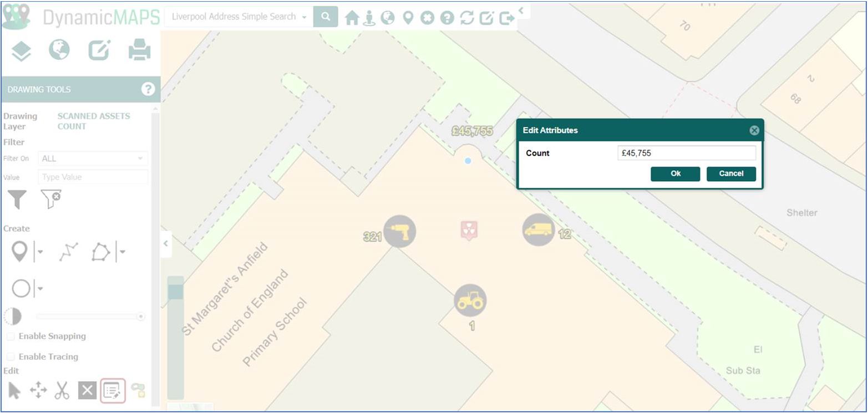Click the map zoom slider handle
Viewport: 868px width, 414px height.
pyautogui.click(x=176, y=292)
